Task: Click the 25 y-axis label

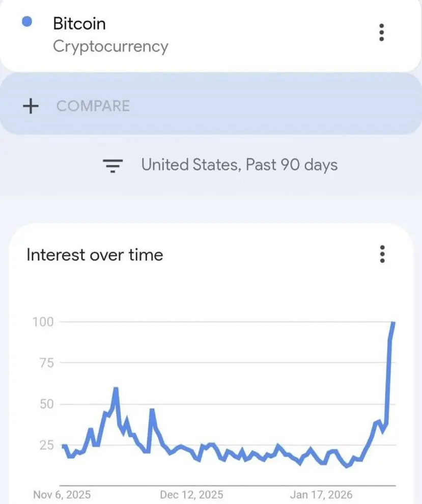Action: [46, 445]
